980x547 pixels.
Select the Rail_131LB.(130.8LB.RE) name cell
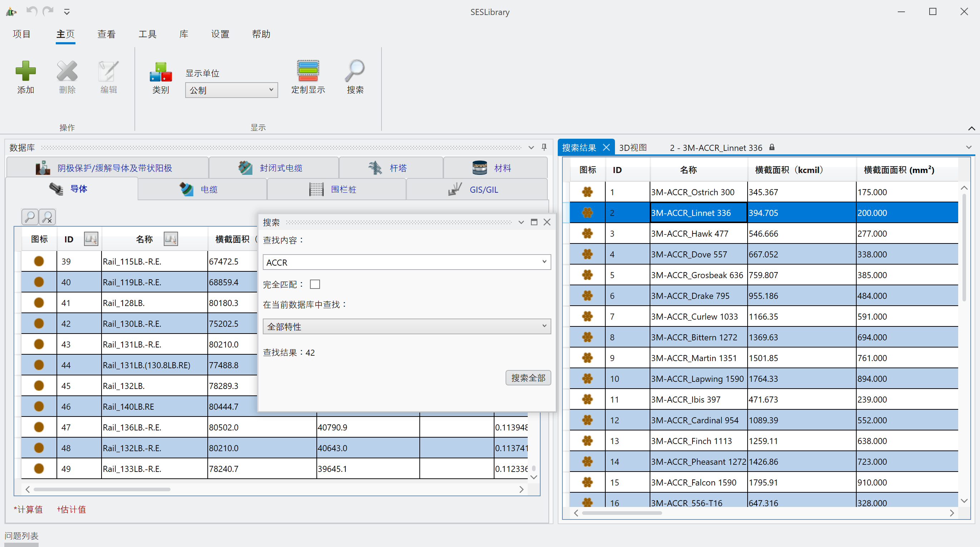(x=154, y=365)
